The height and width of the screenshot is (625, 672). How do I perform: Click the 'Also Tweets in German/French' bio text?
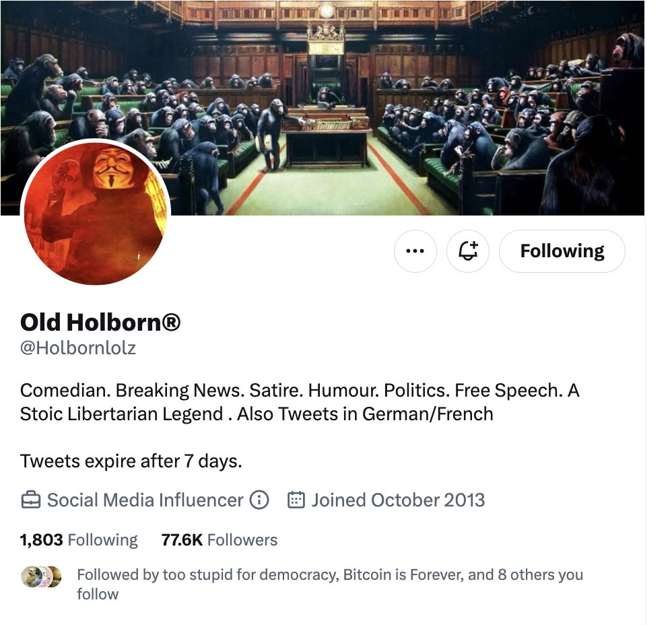pyautogui.click(x=365, y=414)
